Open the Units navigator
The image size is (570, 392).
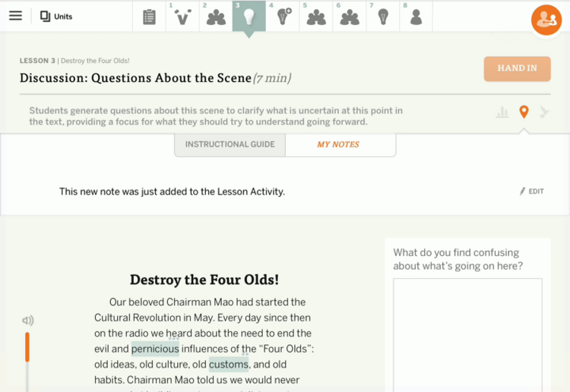[x=56, y=17]
